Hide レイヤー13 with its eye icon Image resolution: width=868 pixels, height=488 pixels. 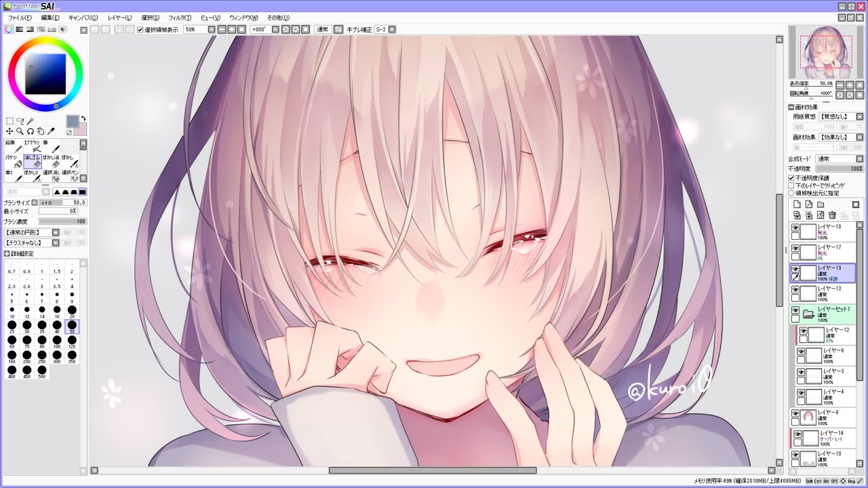point(795,289)
